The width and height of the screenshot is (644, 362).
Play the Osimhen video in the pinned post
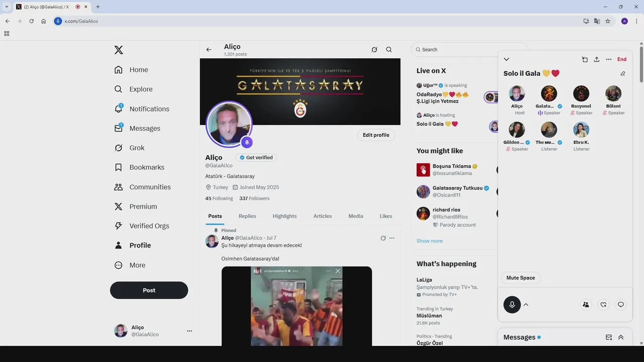297,306
